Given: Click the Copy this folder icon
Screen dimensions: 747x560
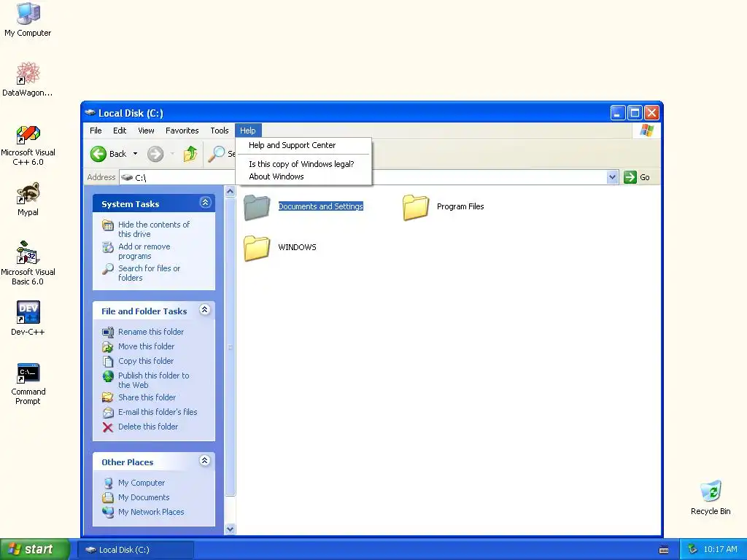Looking at the screenshot, I should point(108,362).
